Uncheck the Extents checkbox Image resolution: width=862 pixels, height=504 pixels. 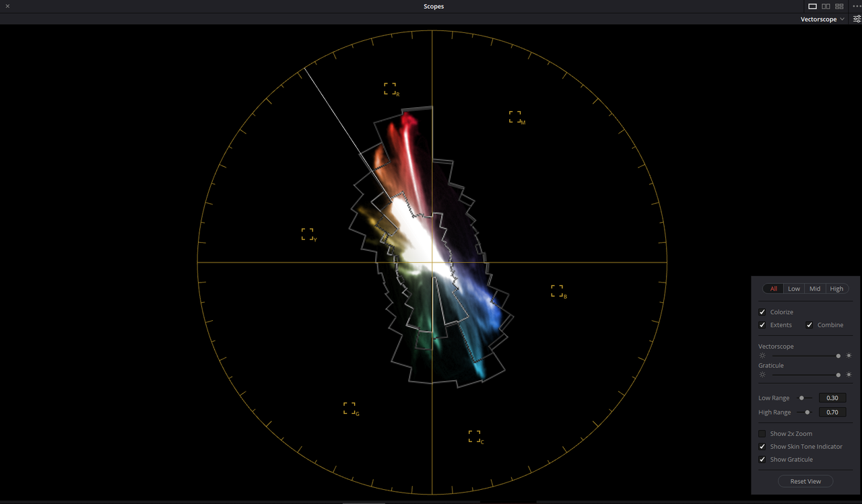click(x=762, y=325)
